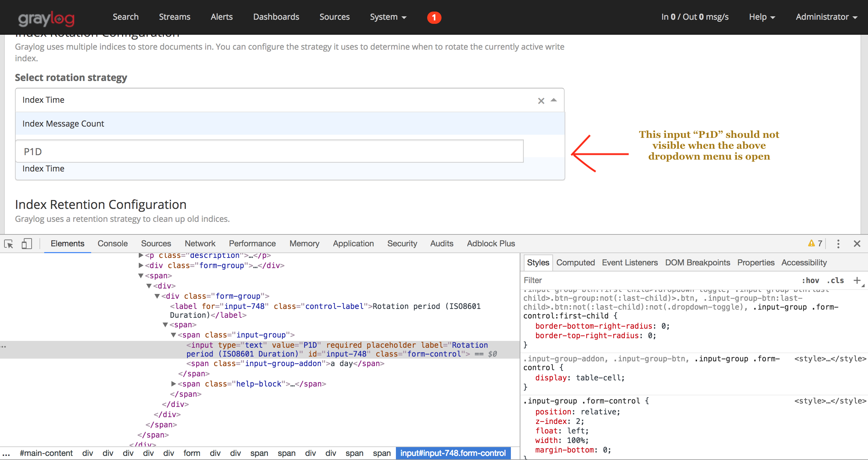Select Index Message Count option
Screen dimensions: 868x460
(x=63, y=124)
